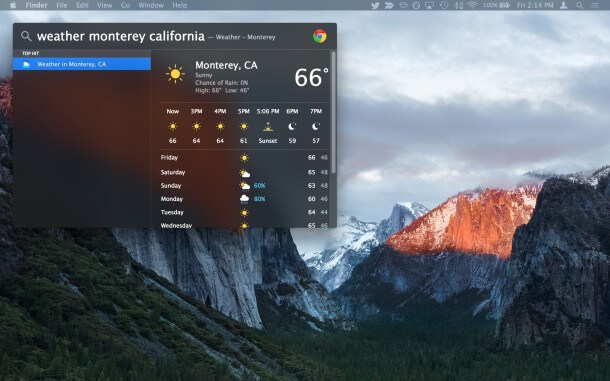The width and height of the screenshot is (610, 381).
Task: Click the Tuesday forecast sun icon
Action: tap(244, 213)
